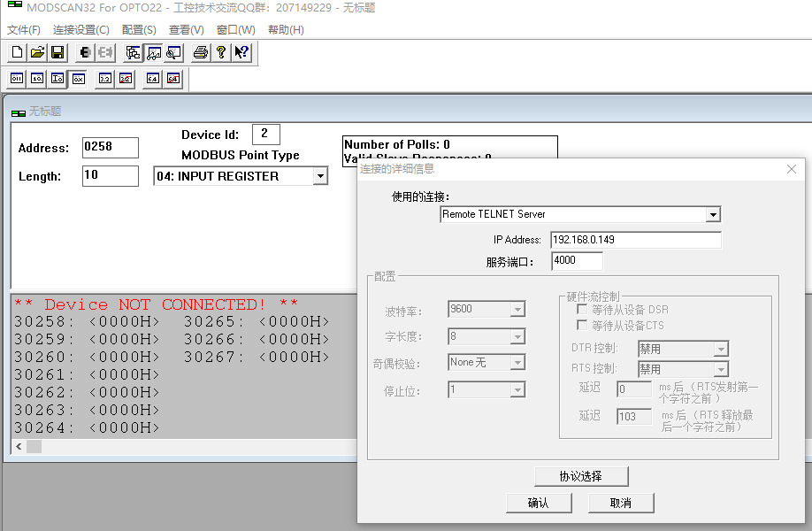Expand the MODBUS Point Type dropdown
The height and width of the screenshot is (531, 812).
pyautogui.click(x=319, y=176)
